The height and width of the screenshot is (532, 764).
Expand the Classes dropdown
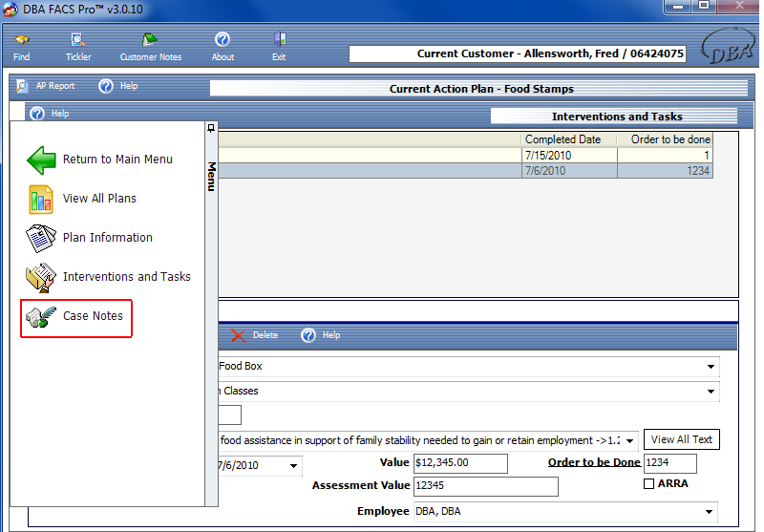pos(711,392)
